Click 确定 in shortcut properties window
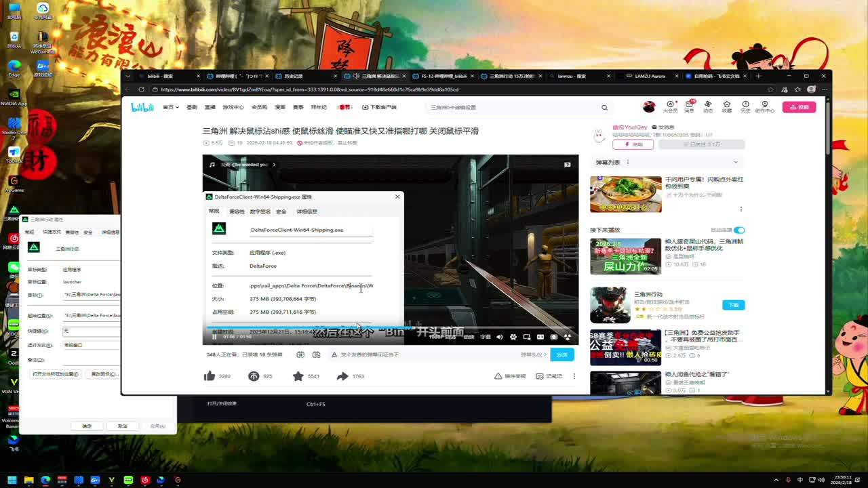The width and height of the screenshot is (868, 488). click(x=87, y=426)
